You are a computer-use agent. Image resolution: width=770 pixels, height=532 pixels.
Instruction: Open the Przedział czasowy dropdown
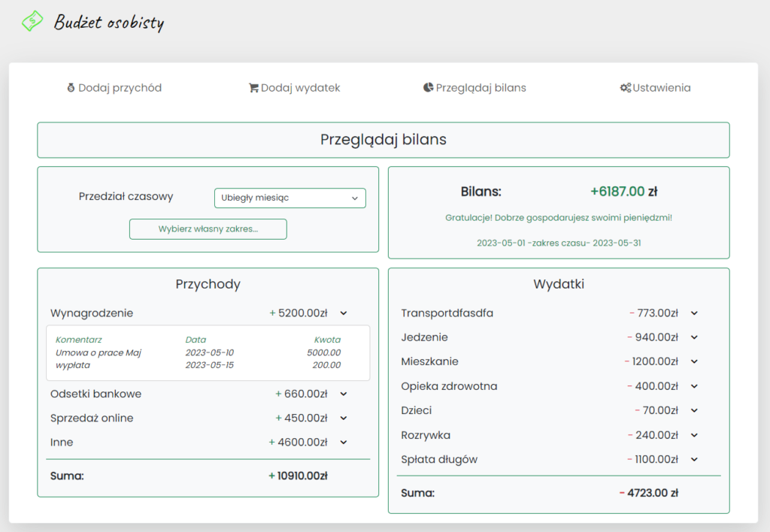290,198
